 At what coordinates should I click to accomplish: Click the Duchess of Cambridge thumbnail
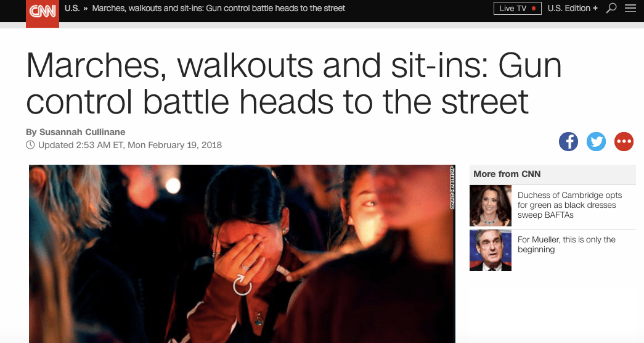click(491, 205)
